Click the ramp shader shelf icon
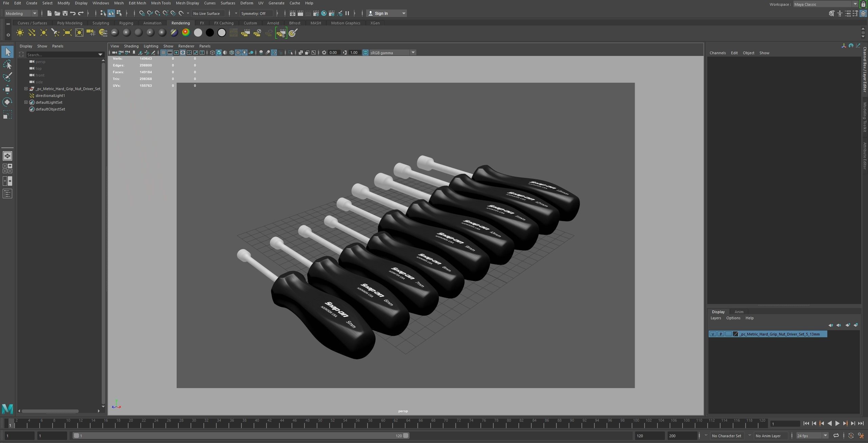The image size is (868, 443). pos(186,33)
